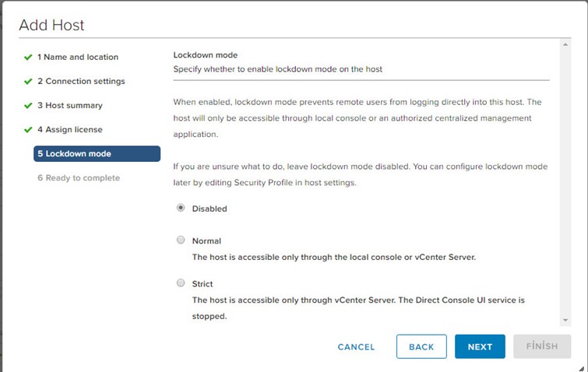Open step 2 Connection settings

coord(81,81)
